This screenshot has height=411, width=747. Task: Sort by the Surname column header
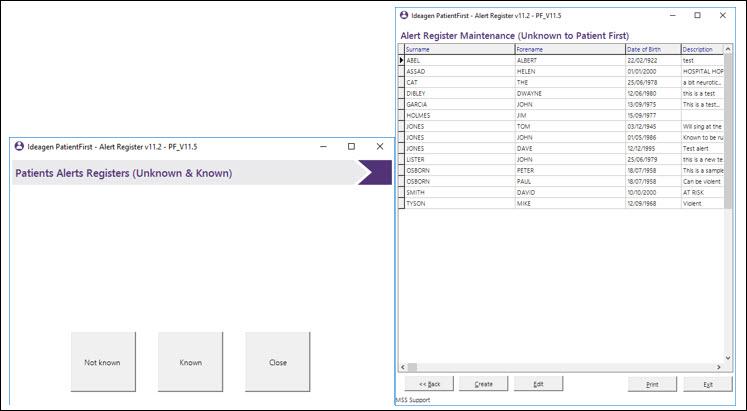pyautogui.click(x=460, y=49)
